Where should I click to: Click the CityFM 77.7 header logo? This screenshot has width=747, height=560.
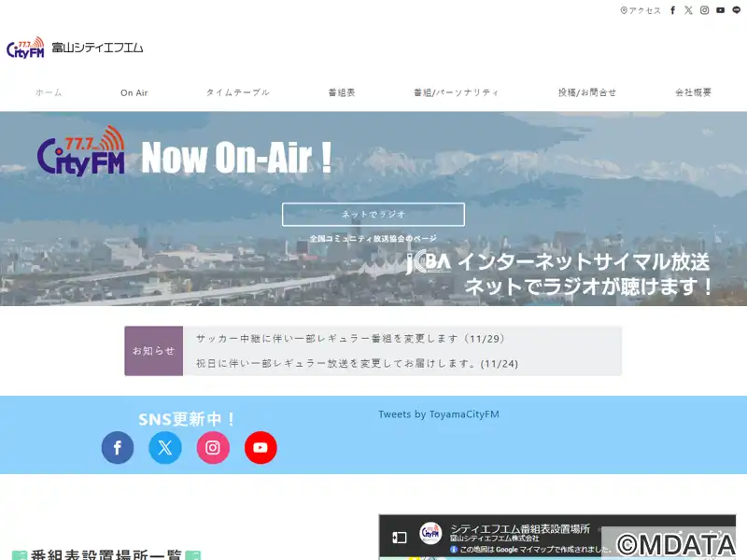click(25, 48)
